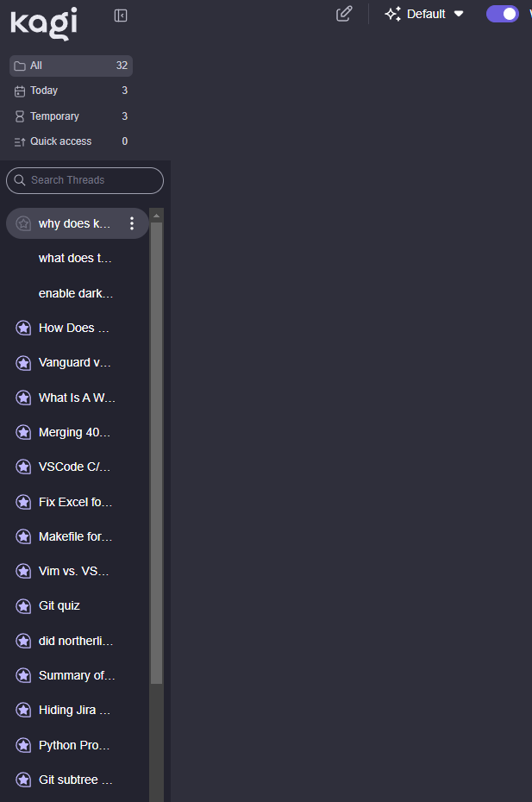Toggle star on 'why does k...' thread
The height and width of the screenshot is (802, 532).
(x=24, y=223)
